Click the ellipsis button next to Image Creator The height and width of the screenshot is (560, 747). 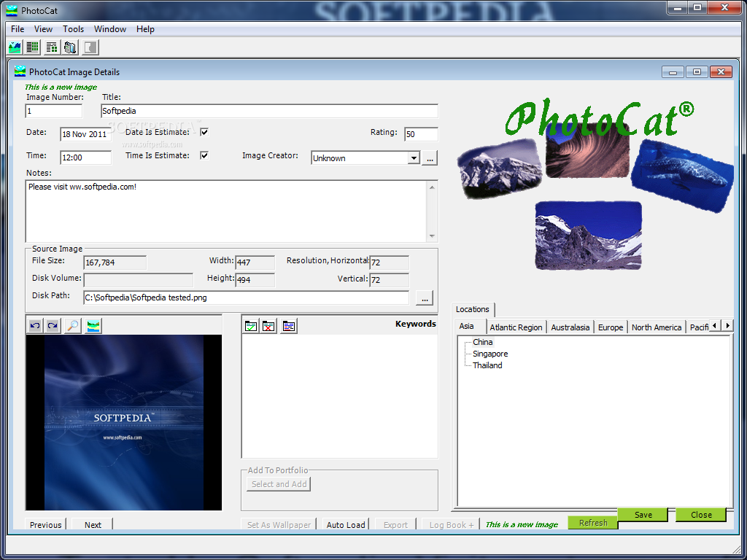(x=430, y=158)
